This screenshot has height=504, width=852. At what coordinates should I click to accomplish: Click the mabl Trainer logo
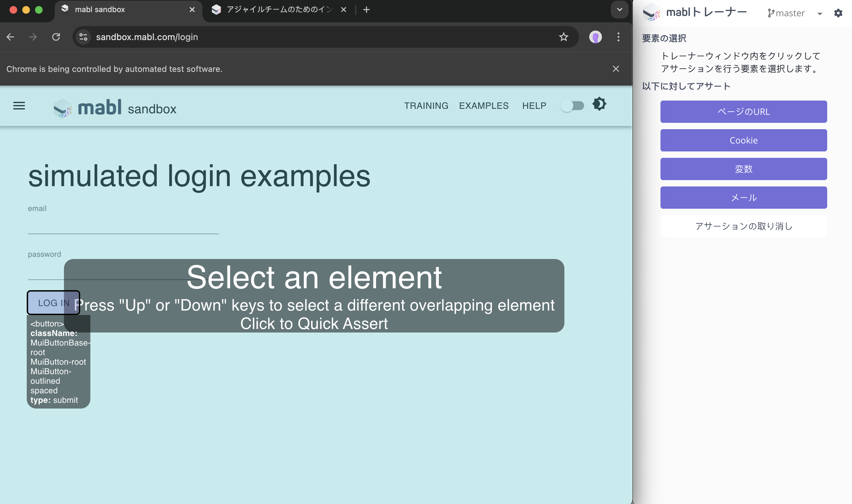click(x=651, y=13)
